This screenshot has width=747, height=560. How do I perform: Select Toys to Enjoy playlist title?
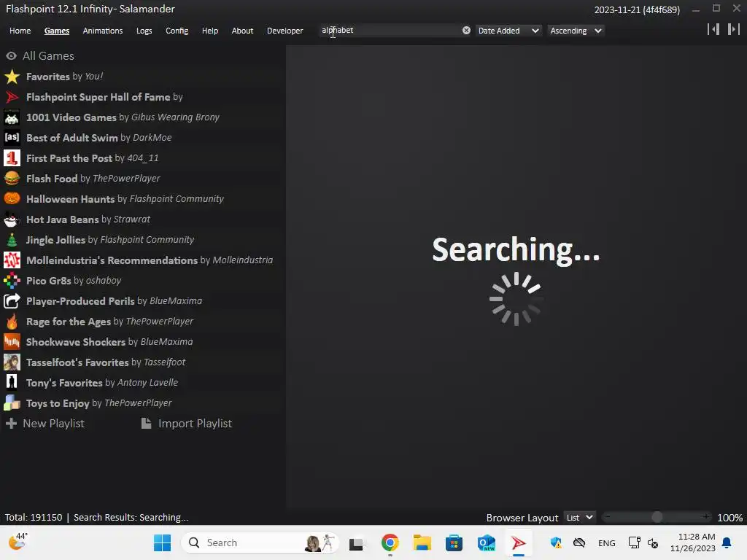58,403
